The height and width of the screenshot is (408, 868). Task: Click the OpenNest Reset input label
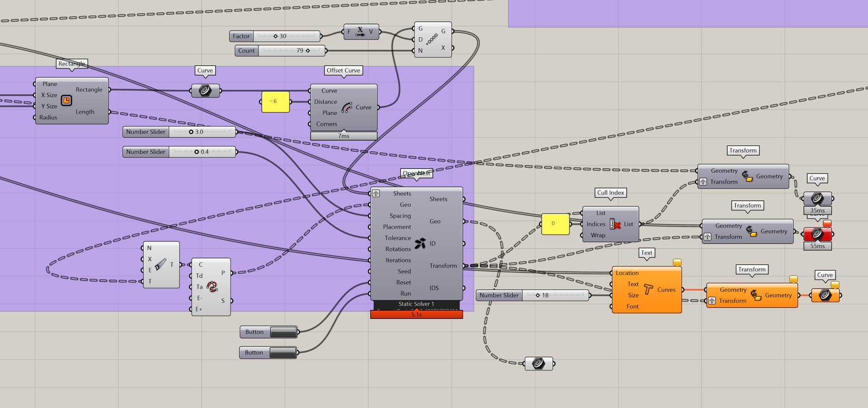click(404, 282)
